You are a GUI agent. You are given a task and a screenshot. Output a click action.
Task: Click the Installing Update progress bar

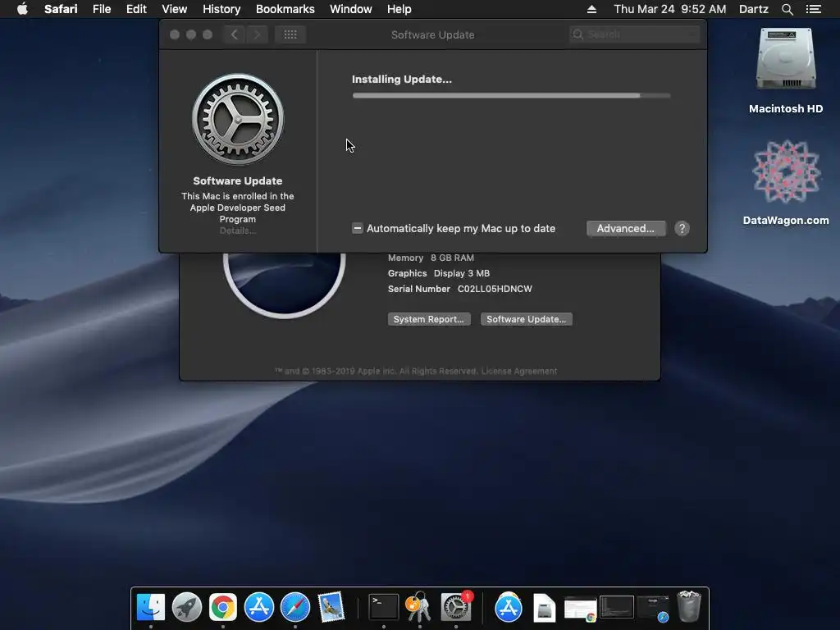(x=511, y=95)
